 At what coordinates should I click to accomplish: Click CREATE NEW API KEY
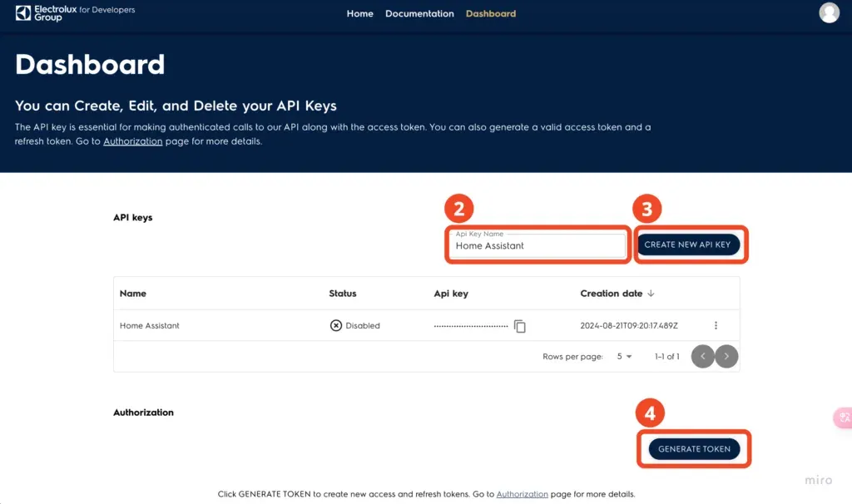691,244
